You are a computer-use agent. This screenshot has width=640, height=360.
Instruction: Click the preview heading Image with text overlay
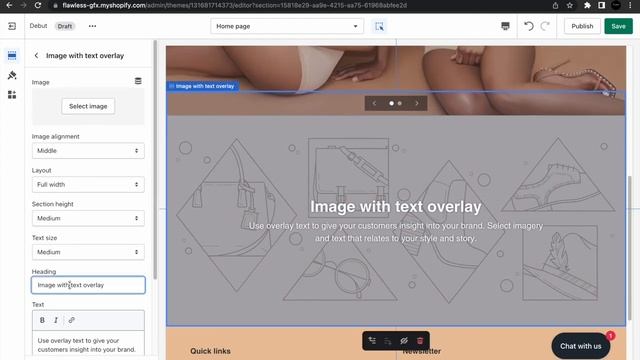tap(396, 207)
